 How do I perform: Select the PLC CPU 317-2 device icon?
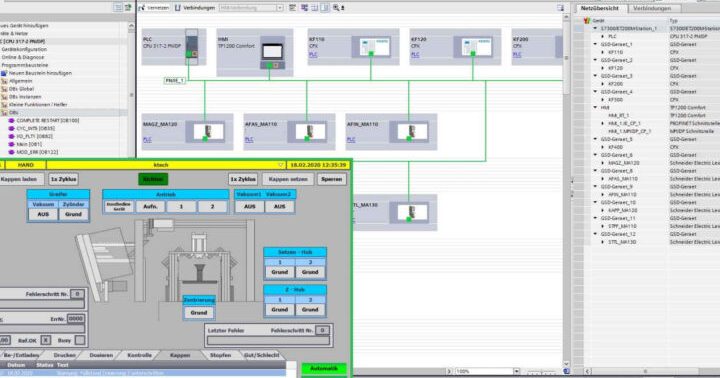pos(192,47)
